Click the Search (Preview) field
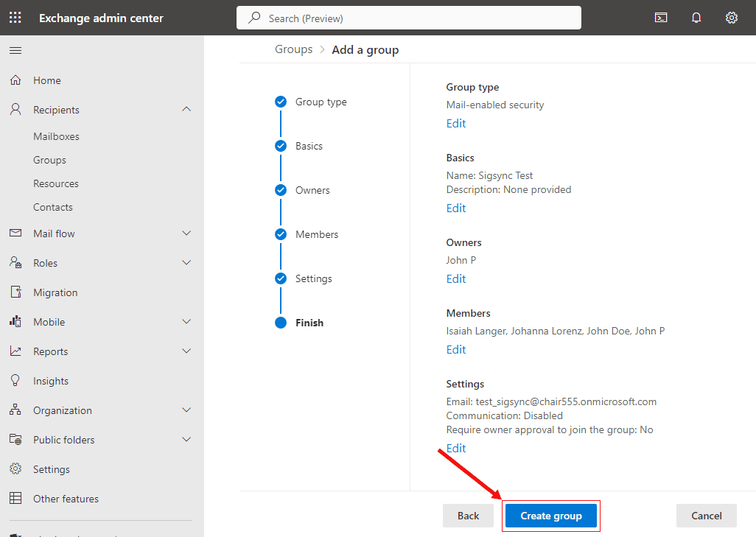This screenshot has height=537, width=756. tap(409, 18)
